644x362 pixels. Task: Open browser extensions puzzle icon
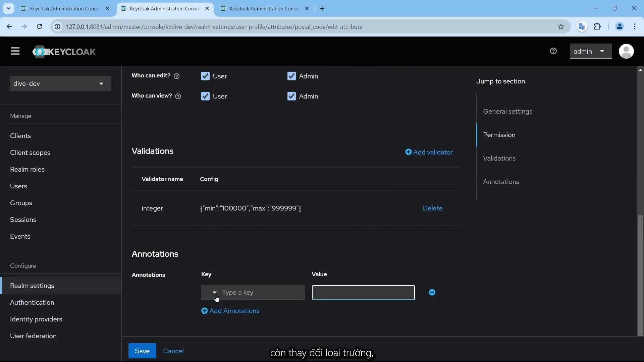[597, 26]
